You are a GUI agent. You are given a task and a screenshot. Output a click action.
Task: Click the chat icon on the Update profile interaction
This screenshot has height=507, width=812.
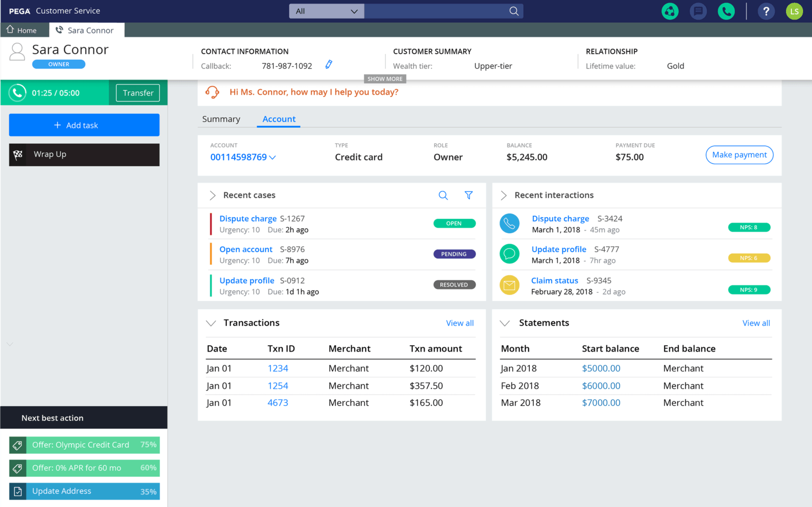click(509, 254)
